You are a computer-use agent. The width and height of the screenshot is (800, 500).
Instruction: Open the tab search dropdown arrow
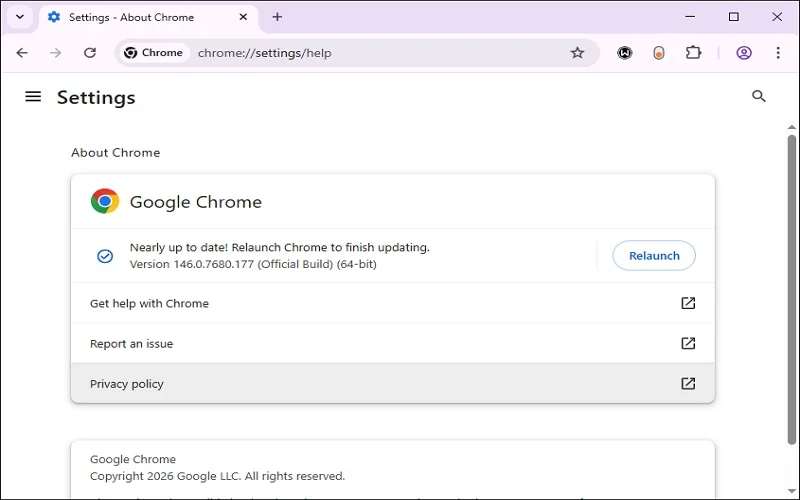coord(20,17)
